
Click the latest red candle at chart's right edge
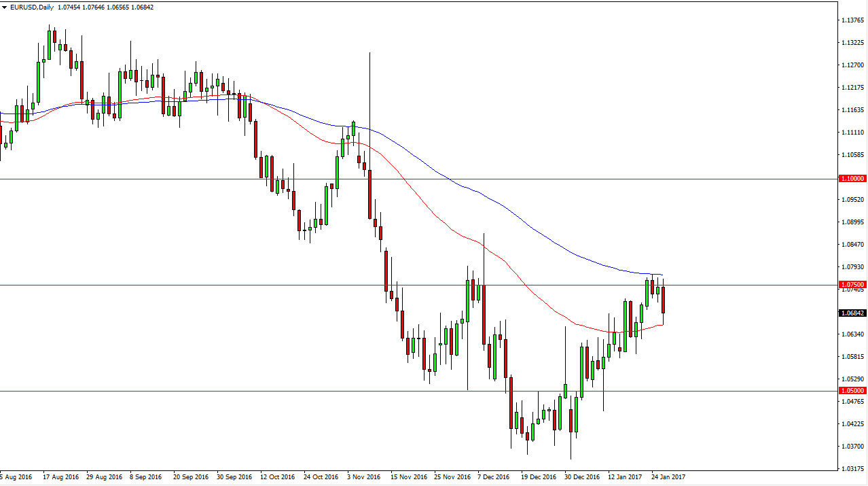click(663, 299)
